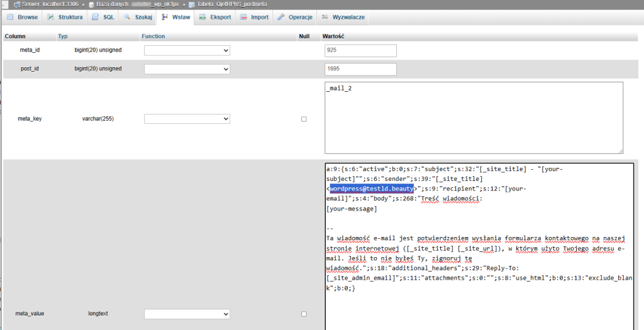The height and width of the screenshot is (330, 644).
Task: Click the meta_value column name
Action: pos(30,314)
